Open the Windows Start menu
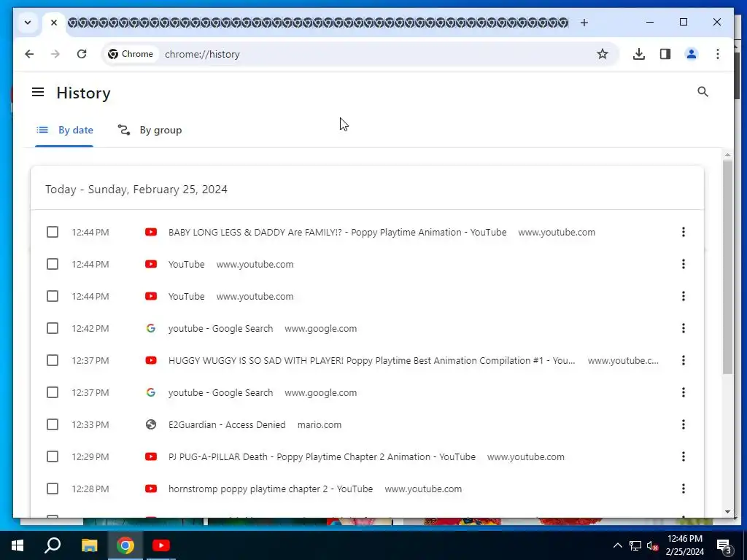Viewport: 747px width, 560px height. 18,545
